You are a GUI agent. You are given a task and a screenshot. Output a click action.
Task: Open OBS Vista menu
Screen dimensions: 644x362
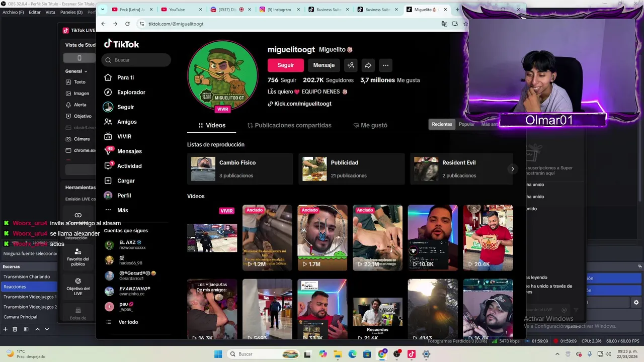50,12
